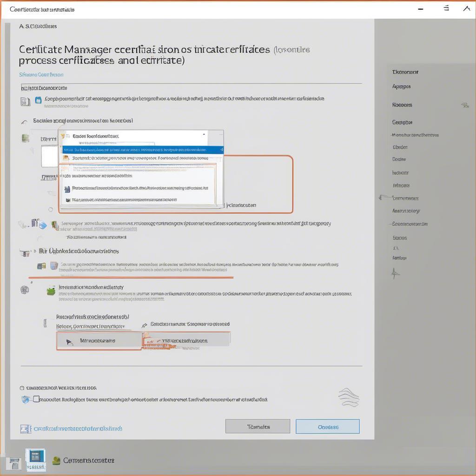Open the blue list-window app icon on the taskbar

(36, 459)
